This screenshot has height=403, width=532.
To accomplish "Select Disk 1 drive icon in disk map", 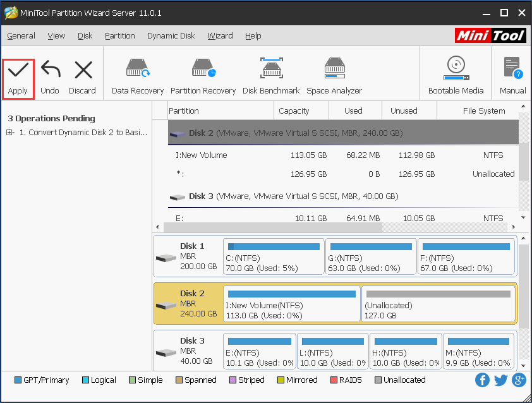I will (166, 258).
